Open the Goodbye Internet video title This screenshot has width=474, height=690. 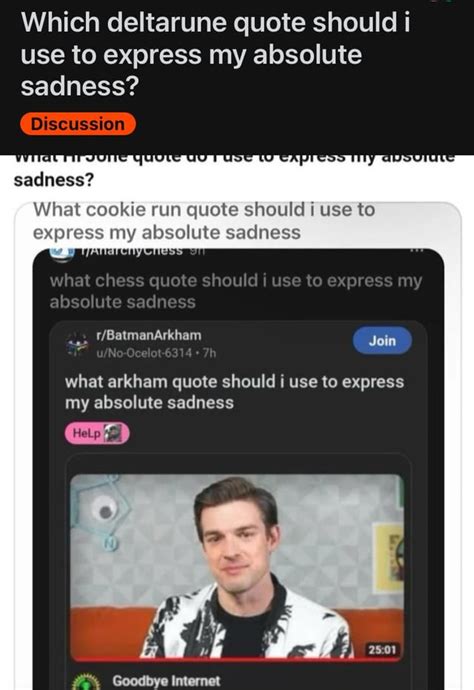tap(166, 681)
